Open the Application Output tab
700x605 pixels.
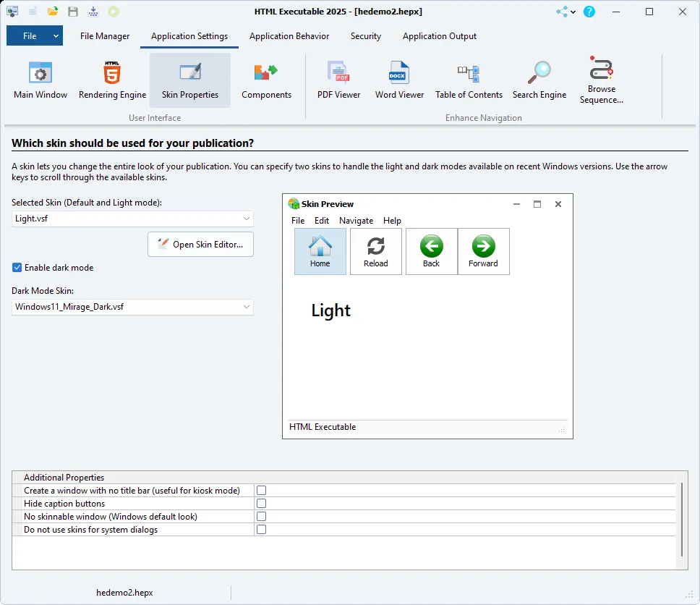click(440, 36)
